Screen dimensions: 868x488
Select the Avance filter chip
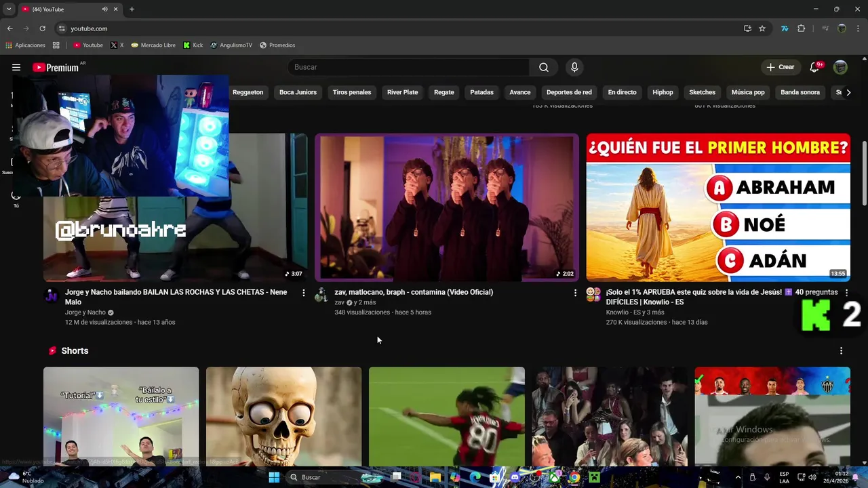[x=520, y=92]
